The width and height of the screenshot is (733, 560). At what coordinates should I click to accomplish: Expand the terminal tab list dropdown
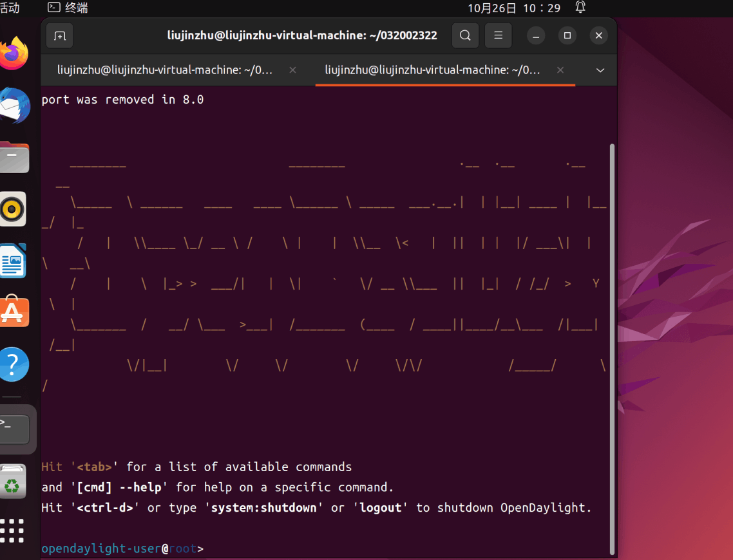point(600,71)
